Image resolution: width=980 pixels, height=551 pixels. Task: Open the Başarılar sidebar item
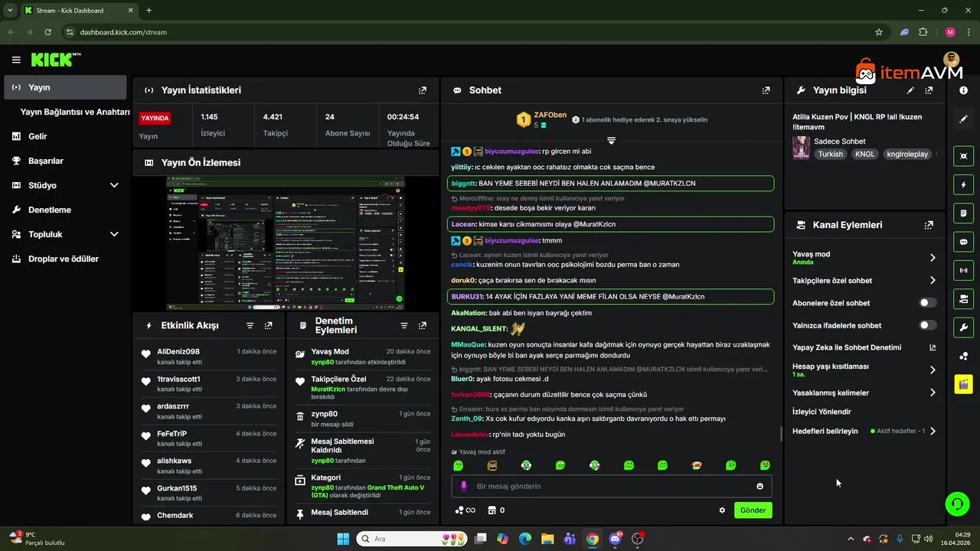point(65,161)
